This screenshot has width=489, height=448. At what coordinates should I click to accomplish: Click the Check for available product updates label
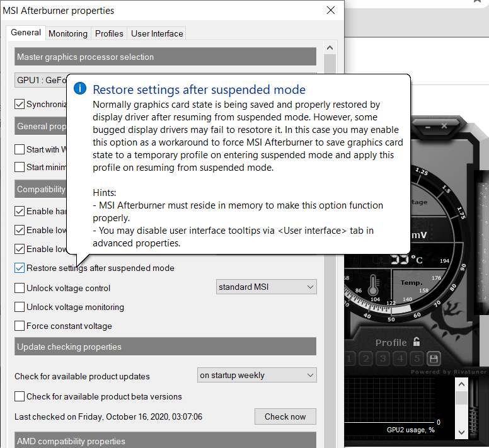coord(82,377)
